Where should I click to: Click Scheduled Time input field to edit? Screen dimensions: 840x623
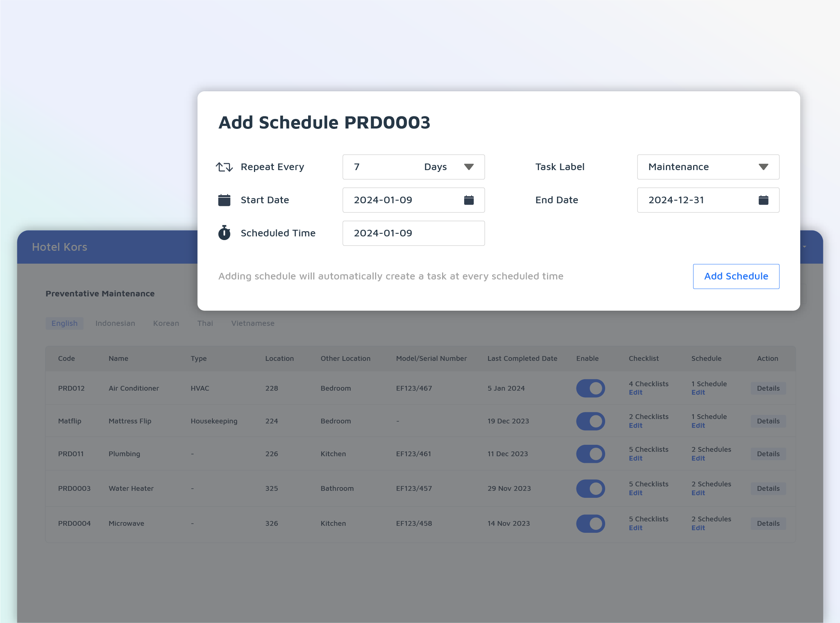click(413, 232)
